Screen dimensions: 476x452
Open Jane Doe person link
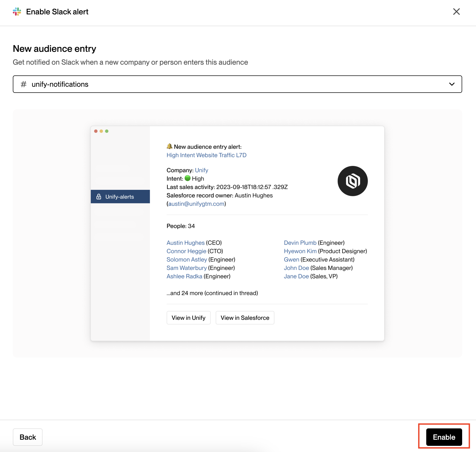(296, 277)
